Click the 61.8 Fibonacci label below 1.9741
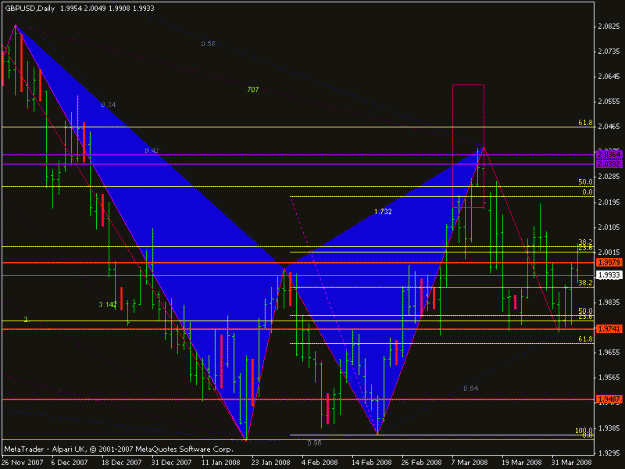 tap(585, 339)
